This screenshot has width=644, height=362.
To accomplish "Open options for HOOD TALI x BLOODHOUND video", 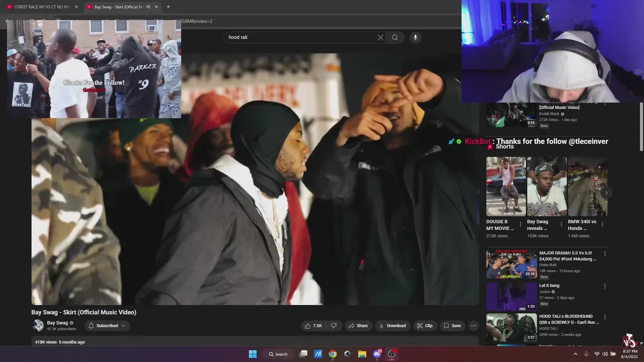I will tap(605, 317).
